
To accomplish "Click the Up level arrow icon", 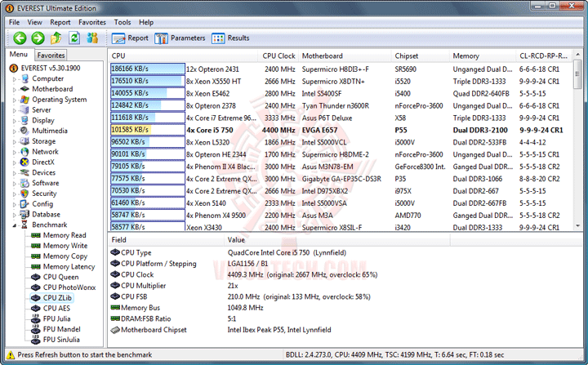I will tap(56, 38).
